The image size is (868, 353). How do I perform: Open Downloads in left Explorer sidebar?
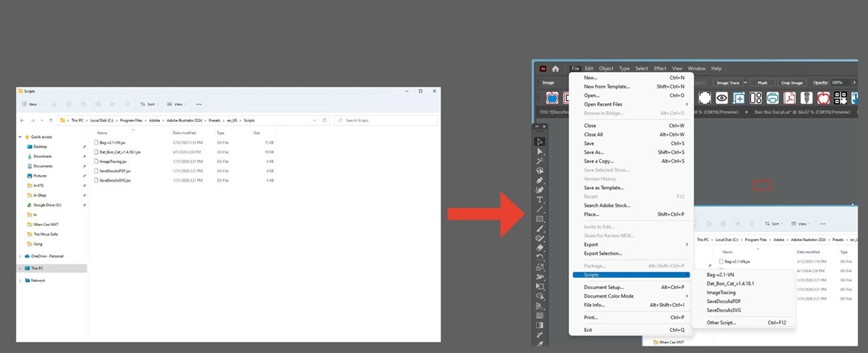click(43, 156)
